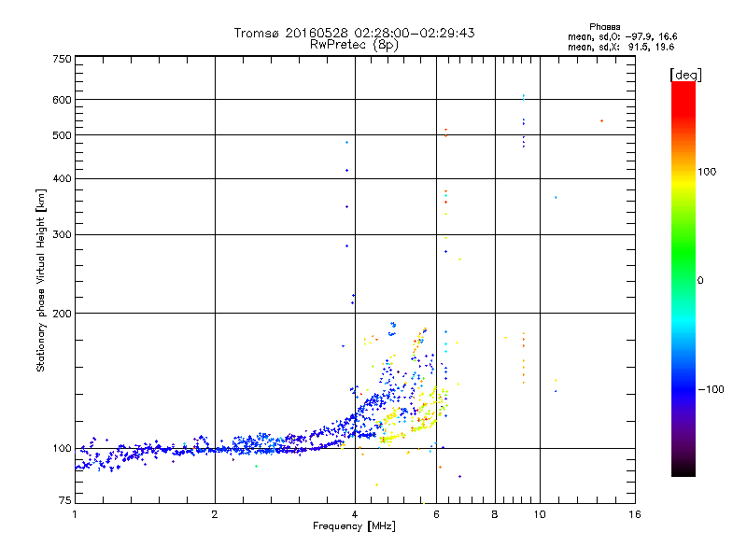Click the x-axis label '2'
This screenshot has height=560, width=747.
(215, 514)
